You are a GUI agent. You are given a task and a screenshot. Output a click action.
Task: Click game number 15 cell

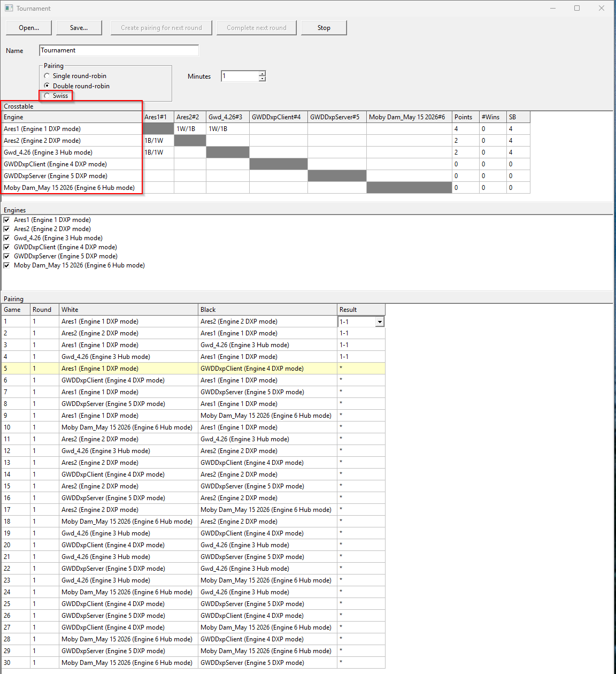pyautogui.click(x=16, y=486)
